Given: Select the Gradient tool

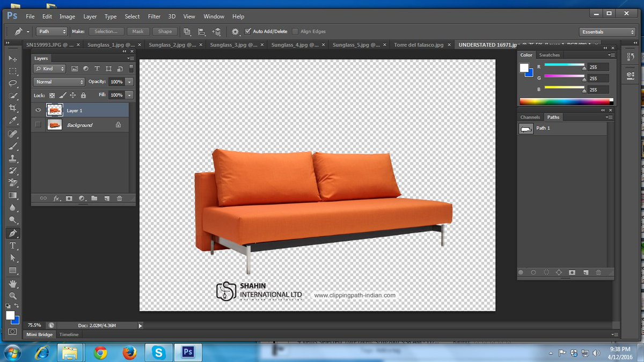Looking at the screenshot, I should point(13,195).
